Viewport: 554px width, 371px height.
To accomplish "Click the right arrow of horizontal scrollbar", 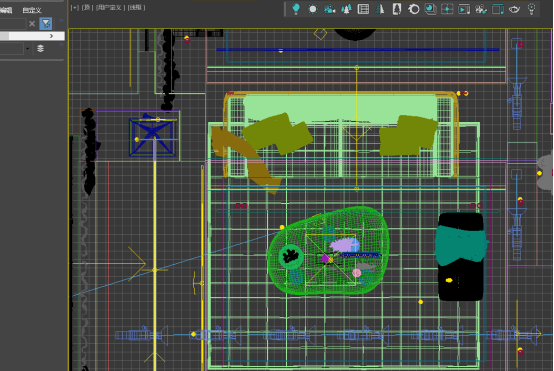I will [51, 36].
